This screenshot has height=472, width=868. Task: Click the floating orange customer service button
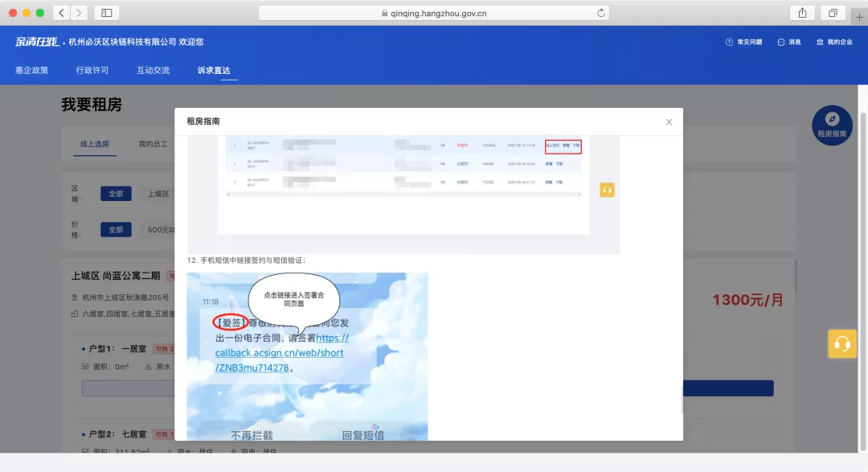point(842,344)
